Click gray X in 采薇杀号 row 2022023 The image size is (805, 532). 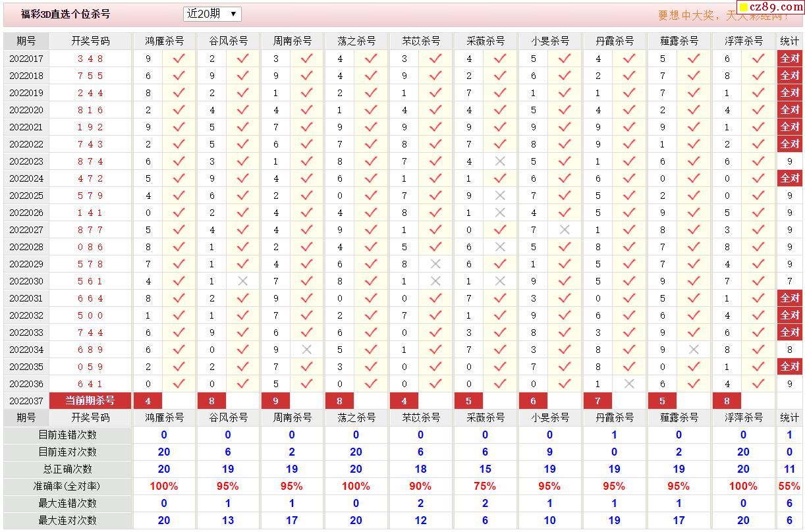500,161
